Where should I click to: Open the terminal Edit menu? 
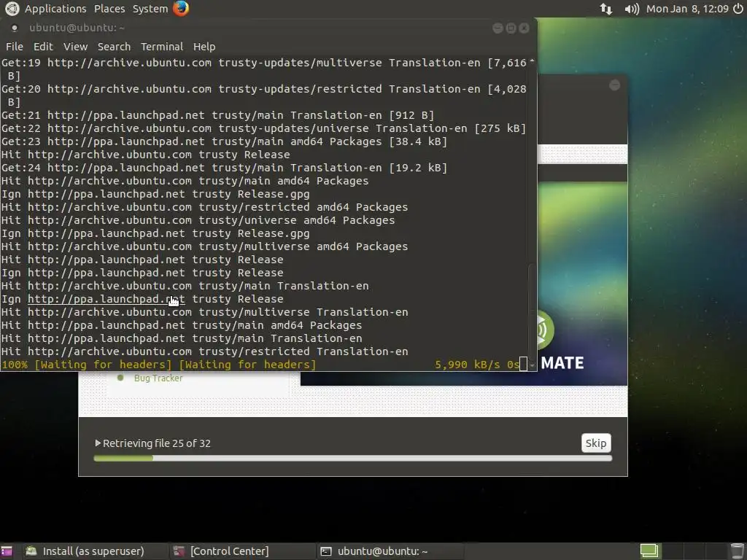tap(43, 47)
